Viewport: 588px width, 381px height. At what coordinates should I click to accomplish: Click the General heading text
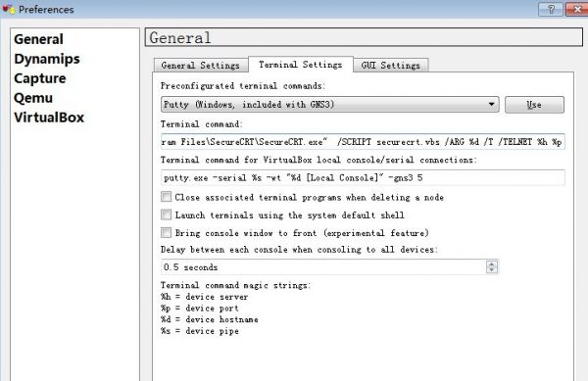click(x=180, y=38)
